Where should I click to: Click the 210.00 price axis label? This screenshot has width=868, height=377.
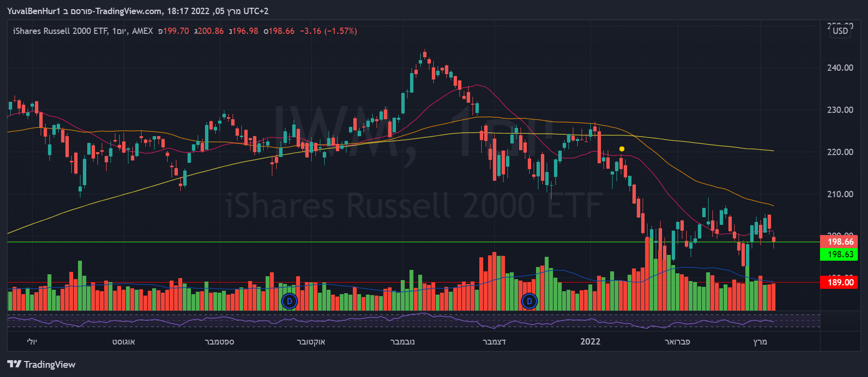click(x=840, y=194)
